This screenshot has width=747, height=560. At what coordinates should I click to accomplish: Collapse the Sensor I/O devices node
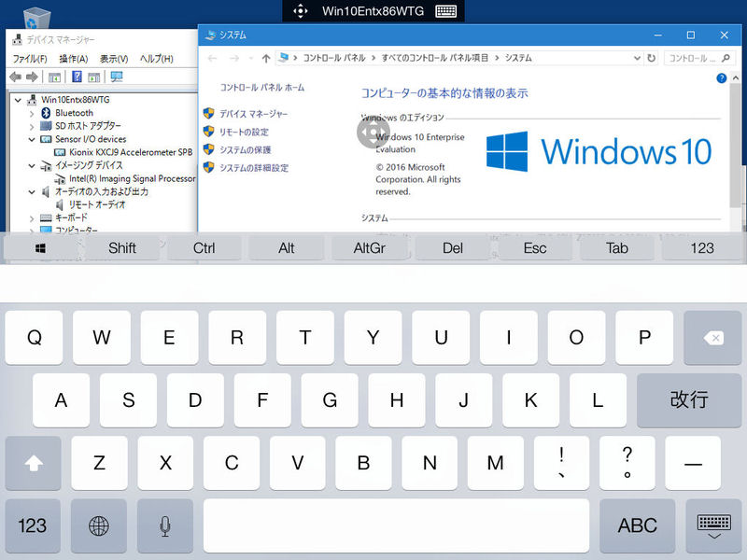[32, 139]
